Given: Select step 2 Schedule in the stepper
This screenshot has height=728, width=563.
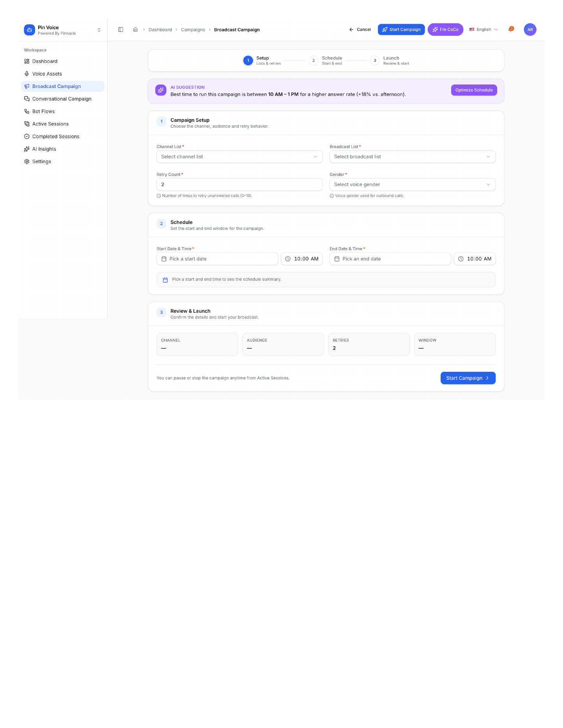Looking at the screenshot, I should click(x=326, y=60).
